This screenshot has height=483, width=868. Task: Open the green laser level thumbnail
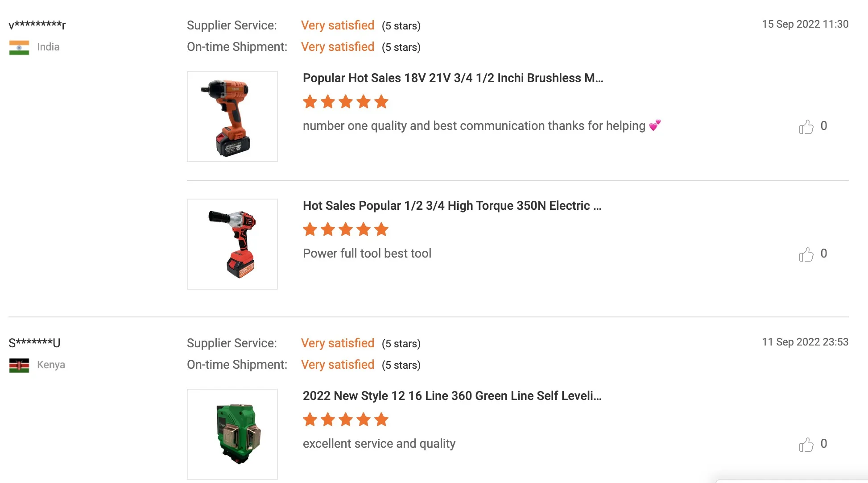(x=232, y=434)
